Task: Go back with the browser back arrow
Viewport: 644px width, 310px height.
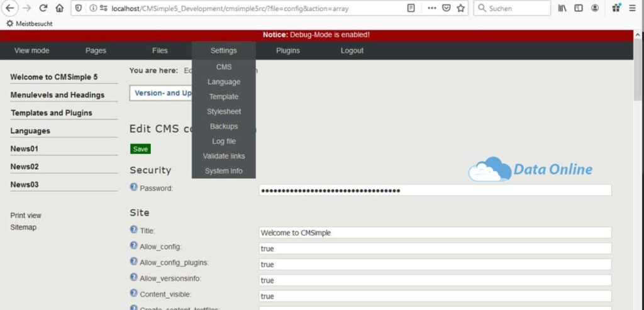Action: (9, 8)
